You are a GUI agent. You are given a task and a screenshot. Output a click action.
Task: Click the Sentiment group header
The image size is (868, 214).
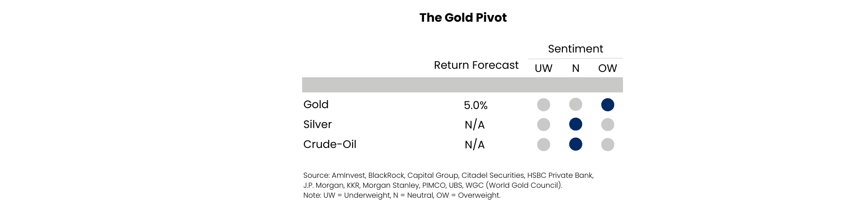coord(576,49)
